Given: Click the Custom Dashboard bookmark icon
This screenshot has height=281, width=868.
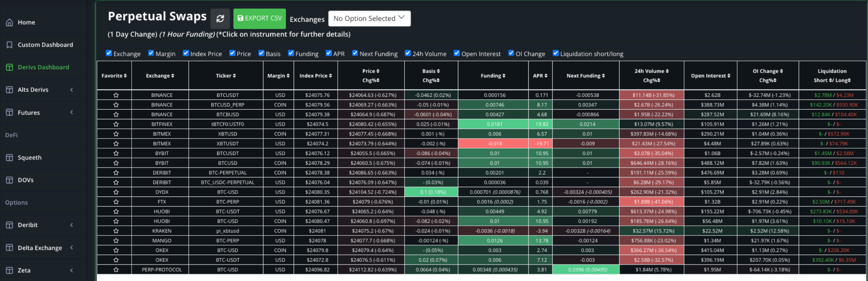Looking at the screenshot, I should (x=10, y=45).
